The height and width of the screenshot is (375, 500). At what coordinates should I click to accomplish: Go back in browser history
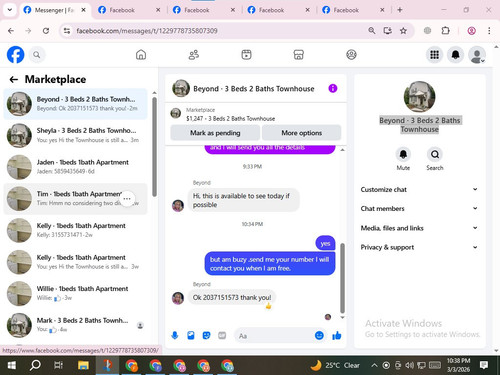coord(11,31)
